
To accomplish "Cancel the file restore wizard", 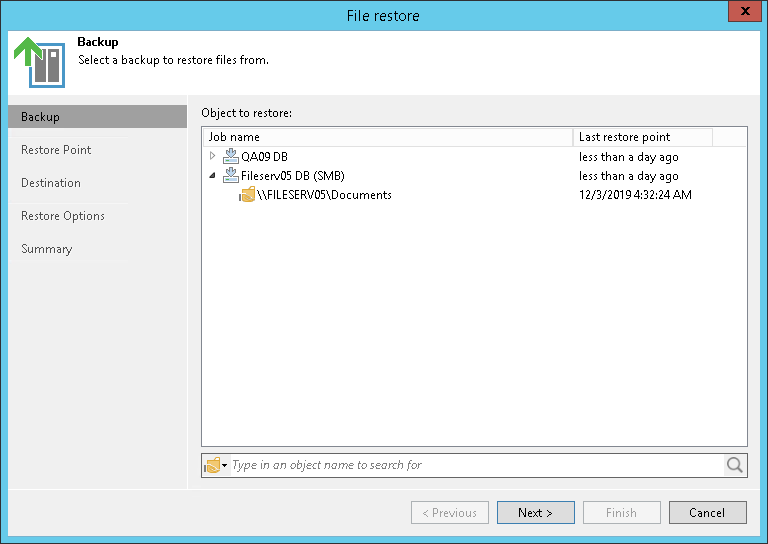I will [708, 513].
